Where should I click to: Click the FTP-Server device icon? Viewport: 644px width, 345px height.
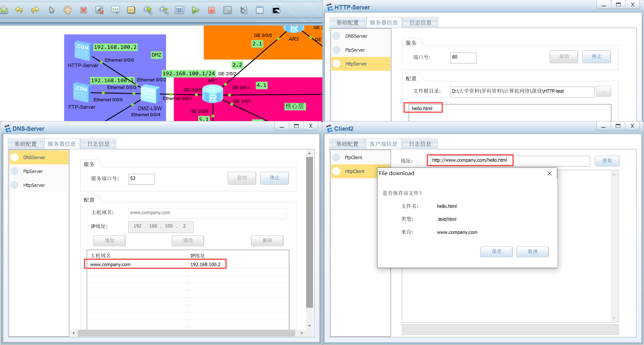point(82,92)
